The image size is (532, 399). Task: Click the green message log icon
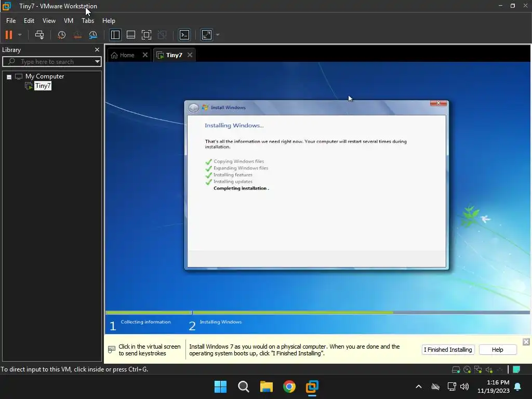pos(516,369)
